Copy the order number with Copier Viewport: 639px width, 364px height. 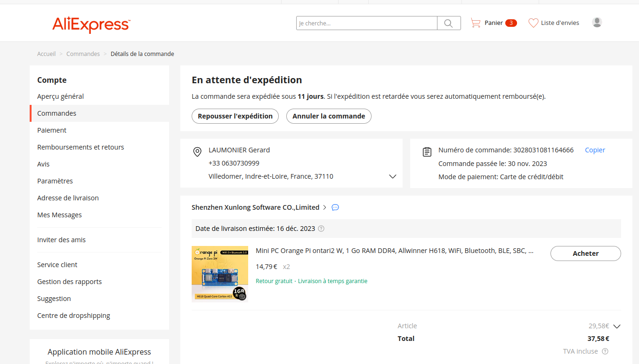(595, 150)
